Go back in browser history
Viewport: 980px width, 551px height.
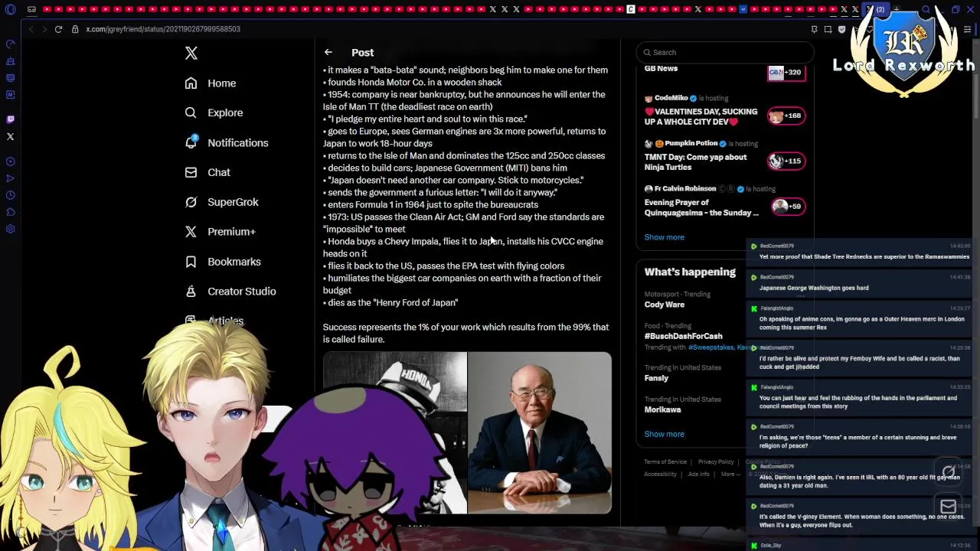tap(31, 29)
